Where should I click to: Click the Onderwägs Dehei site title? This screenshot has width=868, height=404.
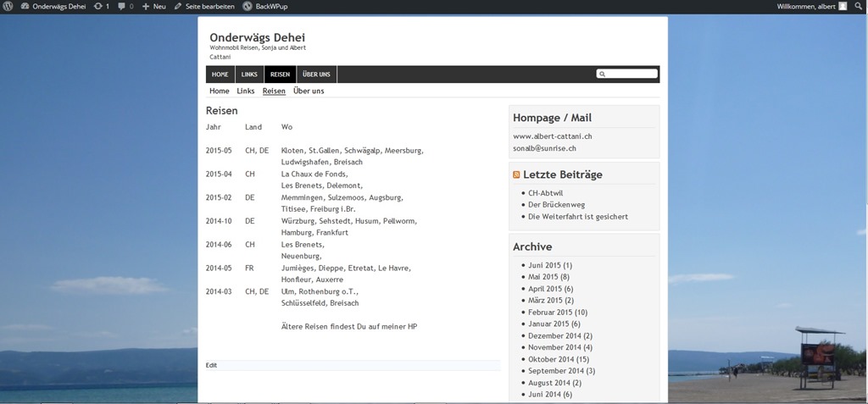(x=257, y=37)
